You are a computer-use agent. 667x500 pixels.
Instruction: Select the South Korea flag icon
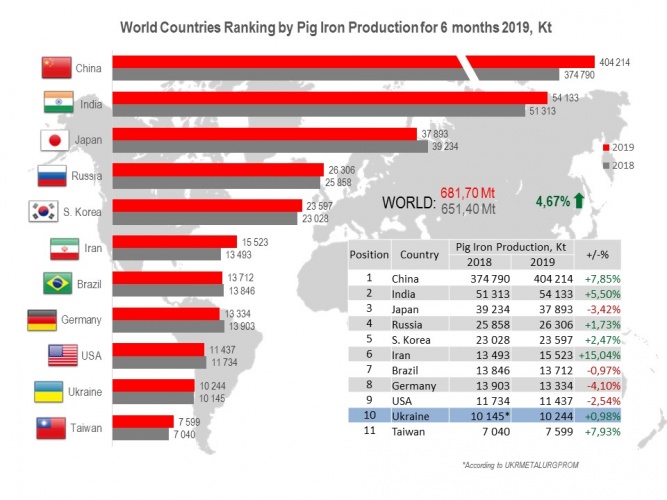pyautogui.click(x=43, y=212)
